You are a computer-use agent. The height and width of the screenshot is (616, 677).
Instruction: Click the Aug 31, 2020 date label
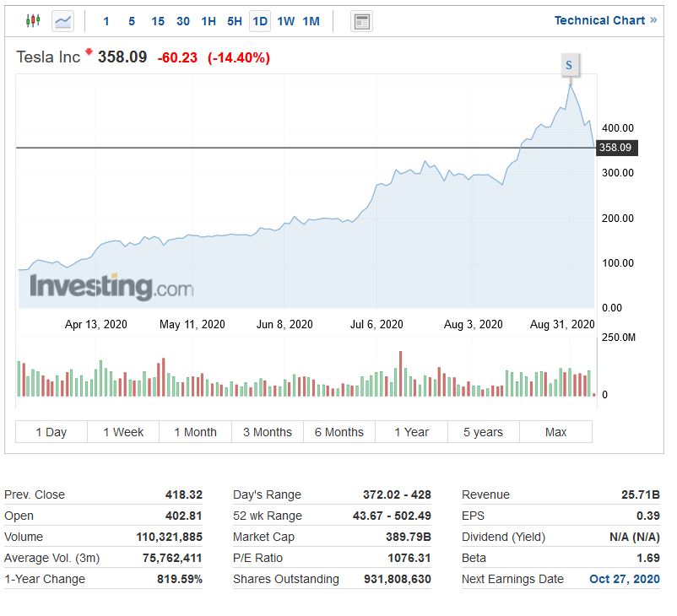(562, 324)
